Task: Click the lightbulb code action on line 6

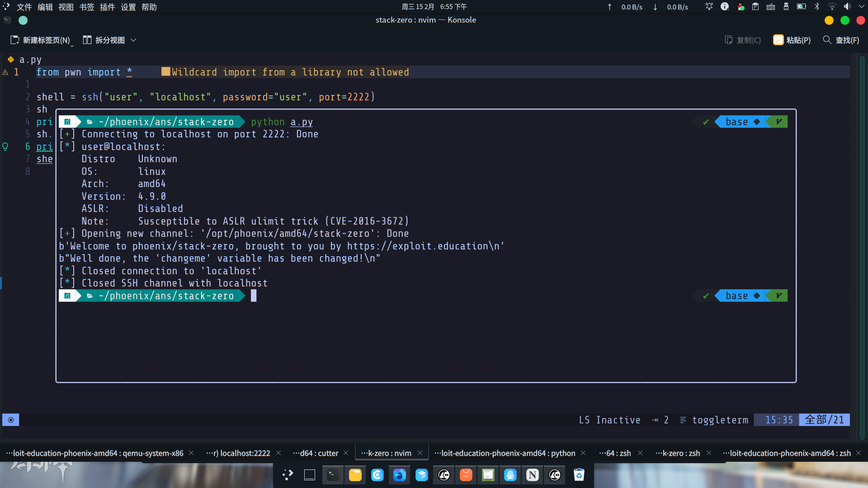Action: point(5,146)
